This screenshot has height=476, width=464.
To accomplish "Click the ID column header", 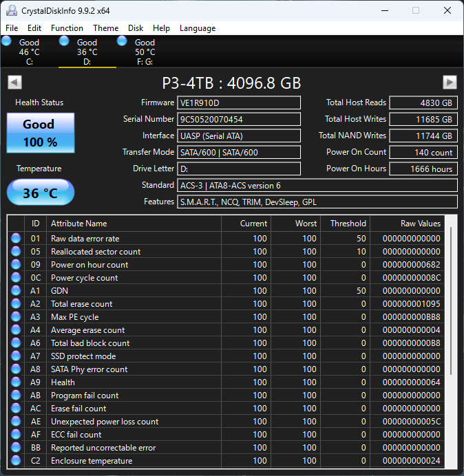I will click(x=36, y=224).
